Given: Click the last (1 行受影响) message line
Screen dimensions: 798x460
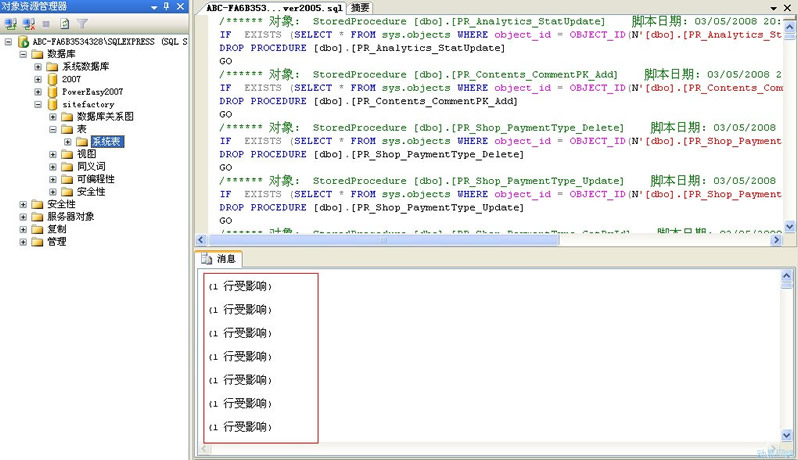Looking at the screenshot, I should click(240, 427).
